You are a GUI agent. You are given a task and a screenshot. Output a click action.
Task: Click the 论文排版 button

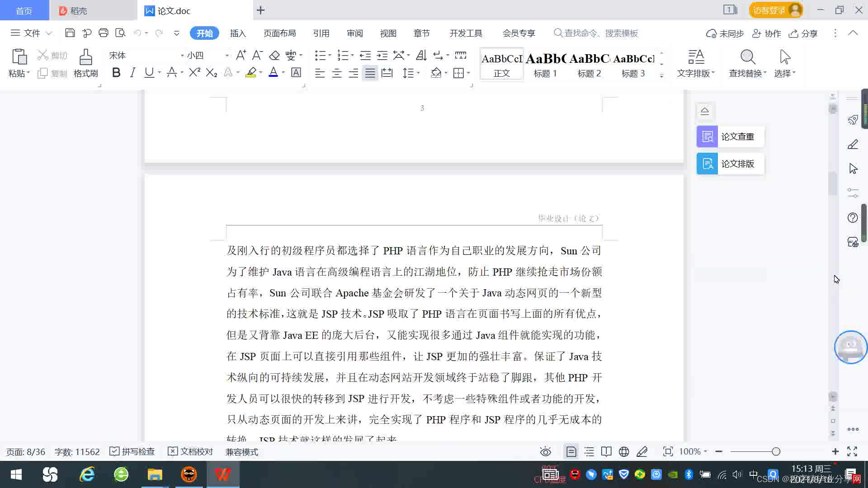click(730, 164)
